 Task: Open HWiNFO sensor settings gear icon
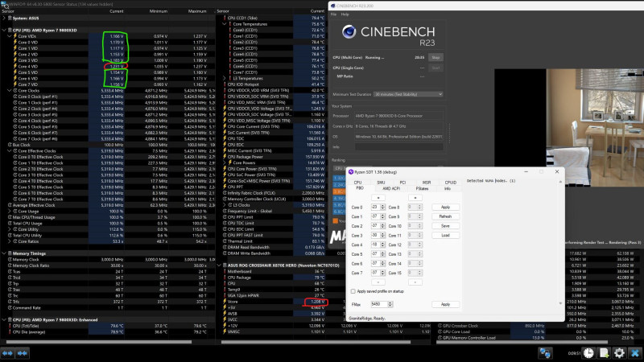[619, 353]
